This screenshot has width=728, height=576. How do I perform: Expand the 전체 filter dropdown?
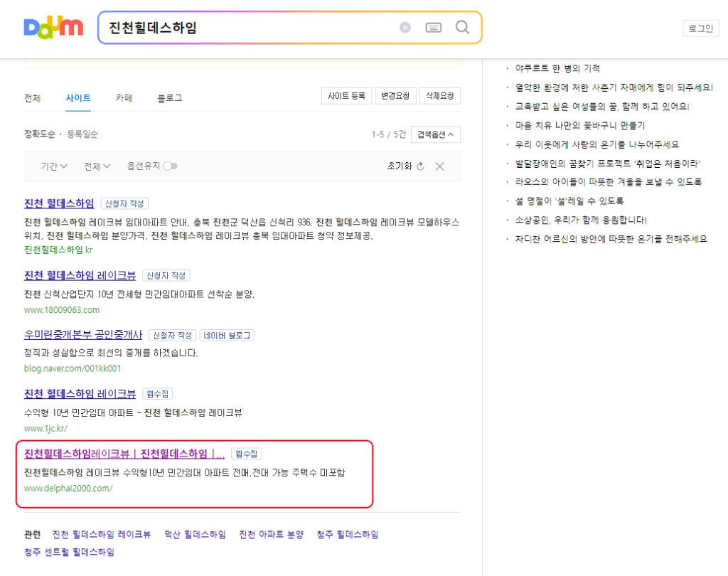point(97,166)
